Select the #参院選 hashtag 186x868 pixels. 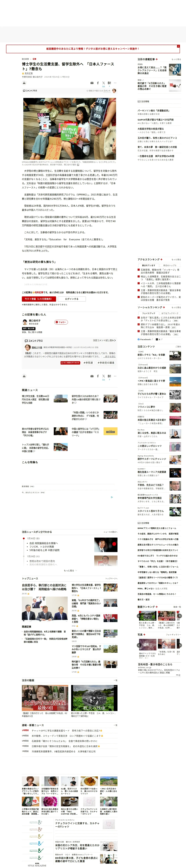(x=89, y=363)
